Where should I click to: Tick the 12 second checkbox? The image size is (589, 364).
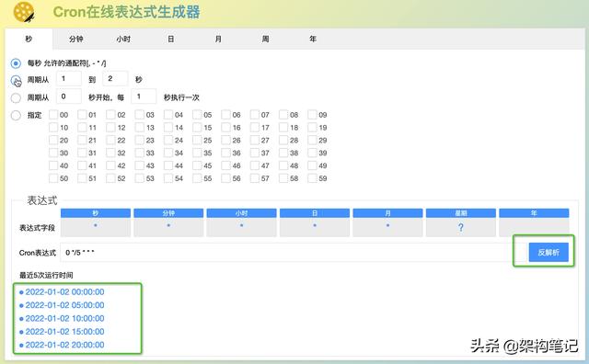click(x=110, y=127)
